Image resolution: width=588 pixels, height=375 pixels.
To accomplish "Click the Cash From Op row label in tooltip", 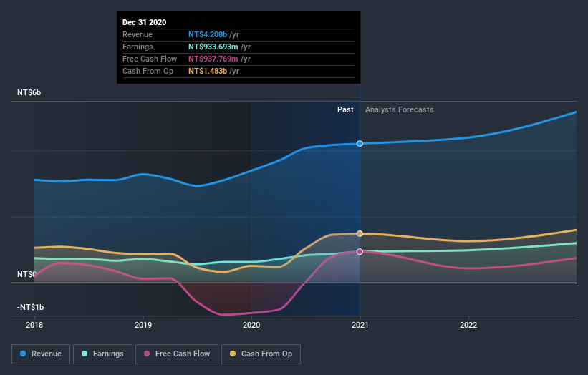I will 148,71.
